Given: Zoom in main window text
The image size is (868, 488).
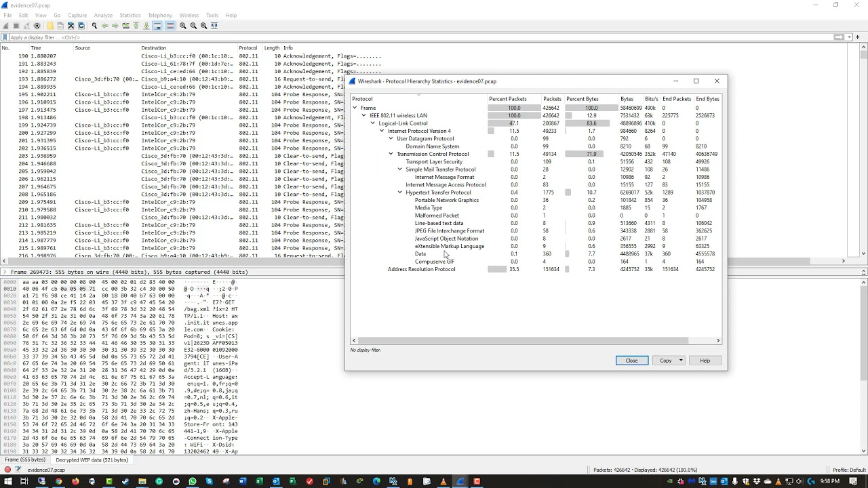Looking at the screenshot, I should pos(183,26).
